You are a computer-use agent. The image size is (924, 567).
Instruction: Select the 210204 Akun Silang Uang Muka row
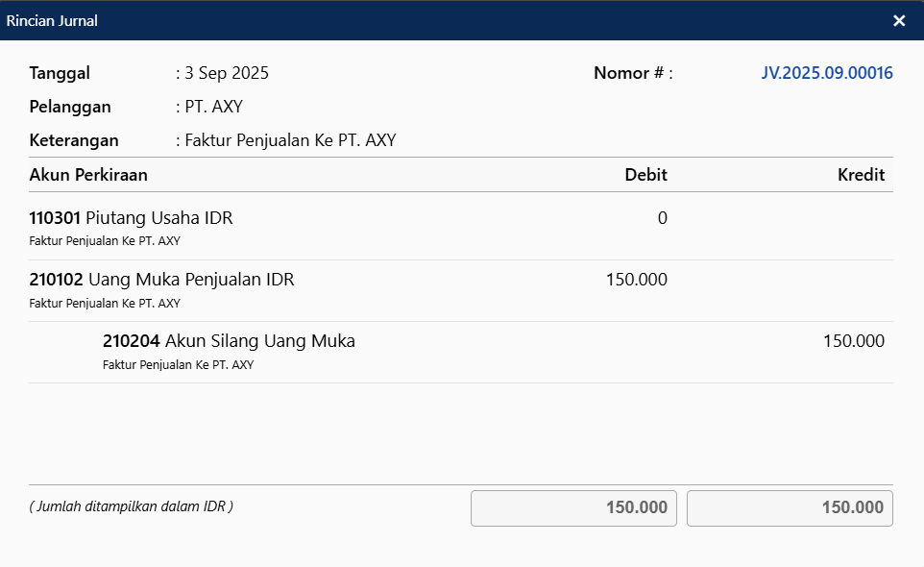pos(229,341)
